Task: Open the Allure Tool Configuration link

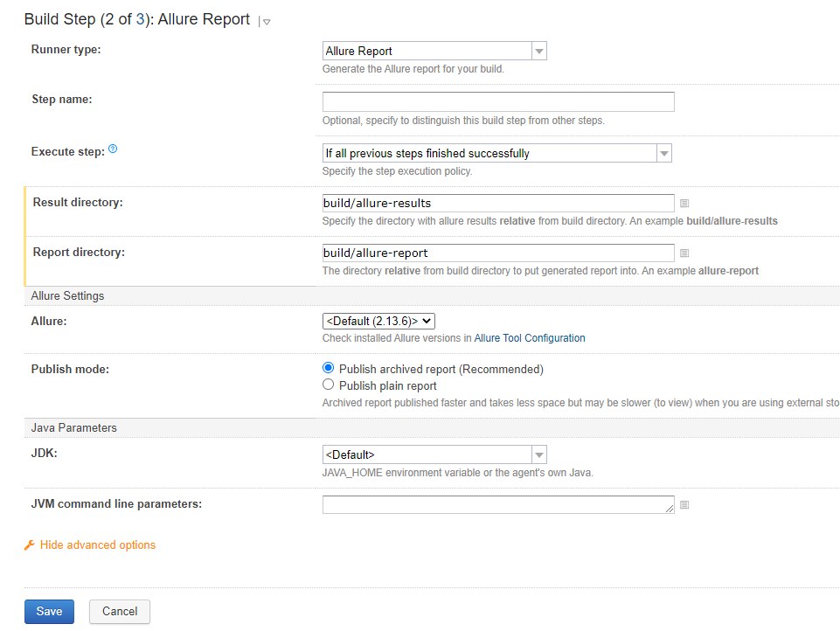Action: 530,338
